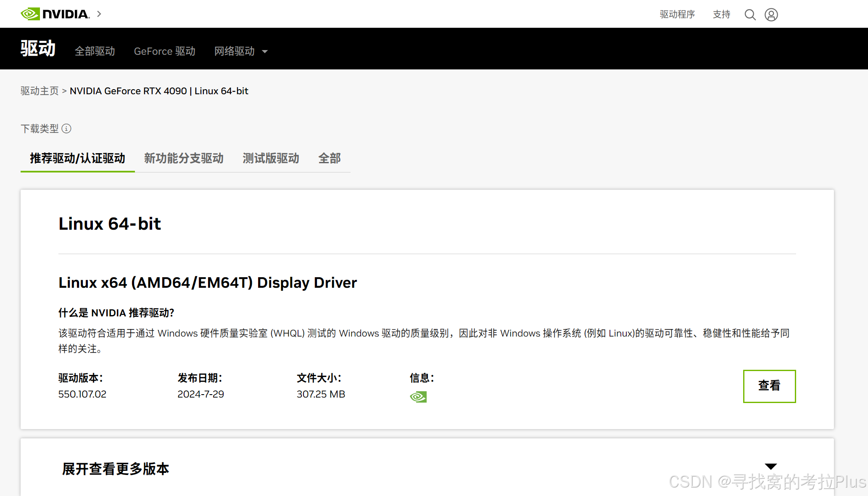Expand 展开查看更多版本 triangle arrow

[x=771, y=467]
